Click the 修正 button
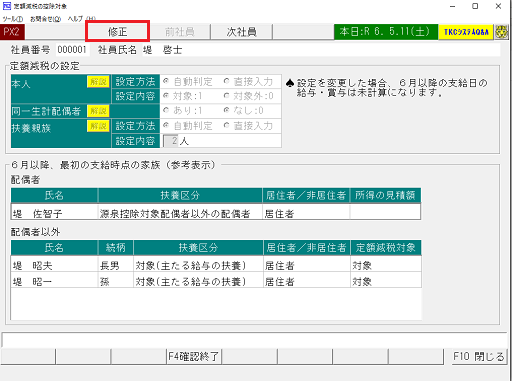Viewport: 512px width, 381px height. [x=117, y=32]
